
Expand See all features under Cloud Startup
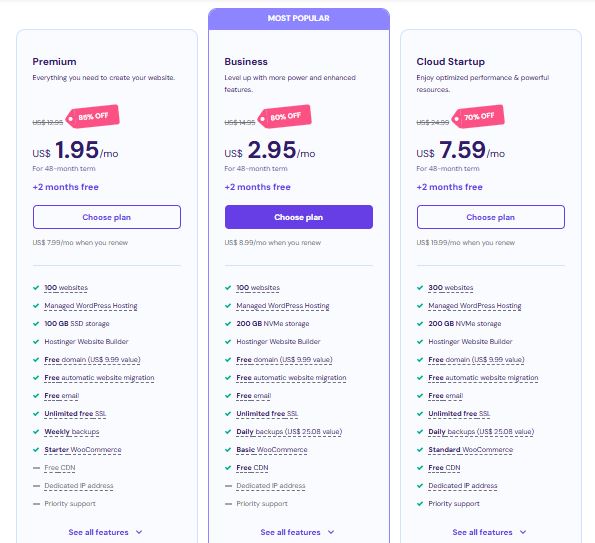coord(490,532)
